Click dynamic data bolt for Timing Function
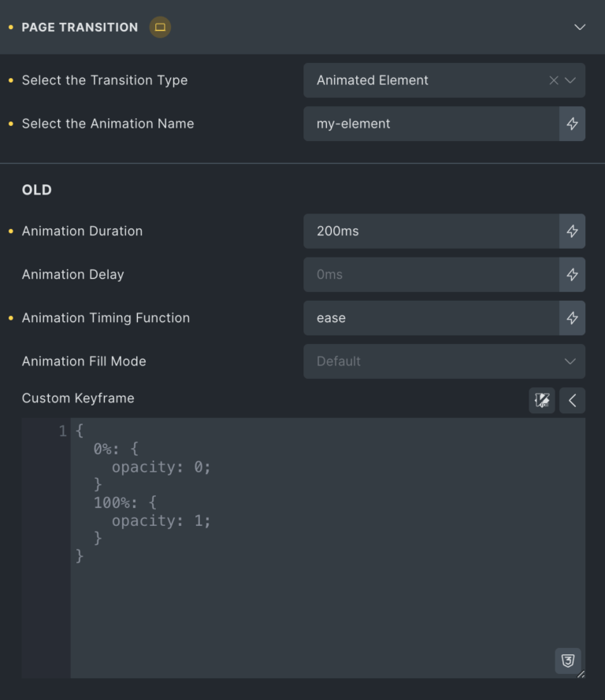 pos(572,318)
